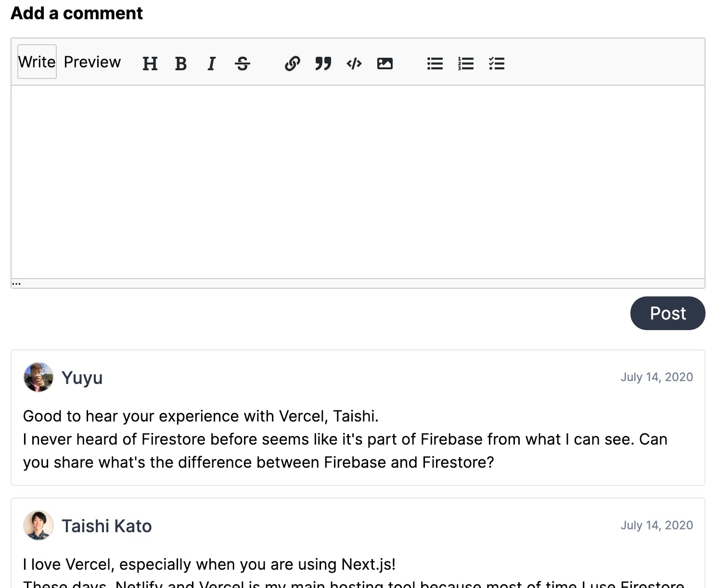Open Yuyu's profile avatar
Image resolution: width=718 pixels, height=588 pixels.
(x=38, y=377)
